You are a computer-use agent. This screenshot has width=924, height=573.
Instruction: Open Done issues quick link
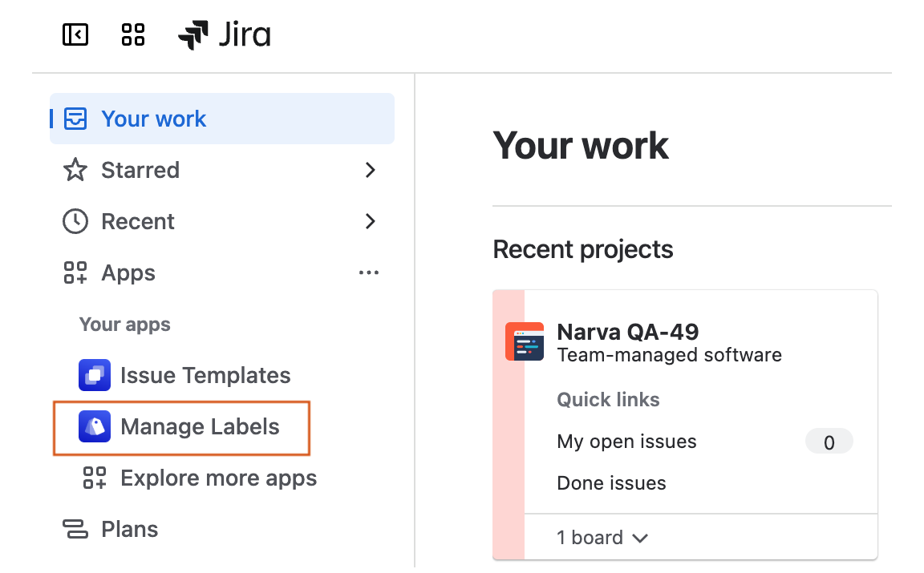pos(611,483)
